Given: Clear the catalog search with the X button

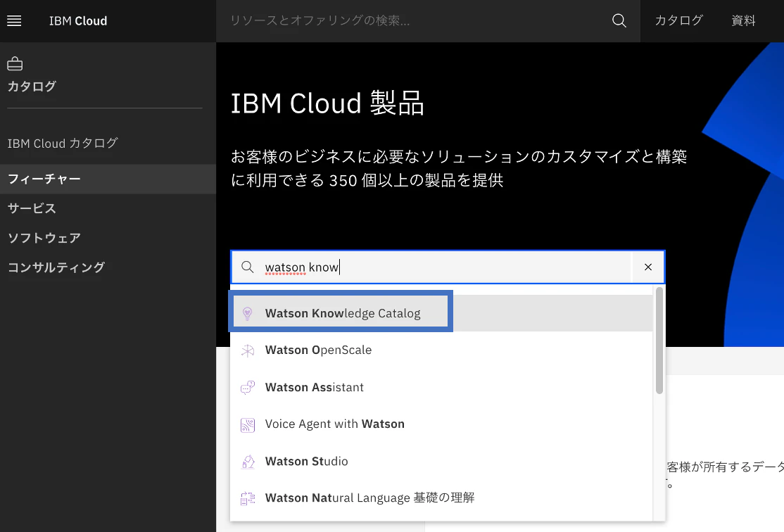Looking at the screenshot, I should point(648,267).
